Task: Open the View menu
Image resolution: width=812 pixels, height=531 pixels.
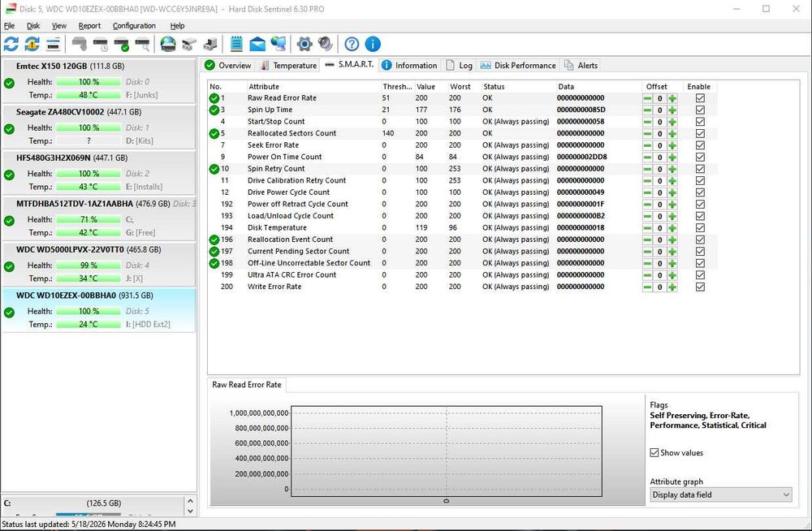Action: (x=59, y=25)
